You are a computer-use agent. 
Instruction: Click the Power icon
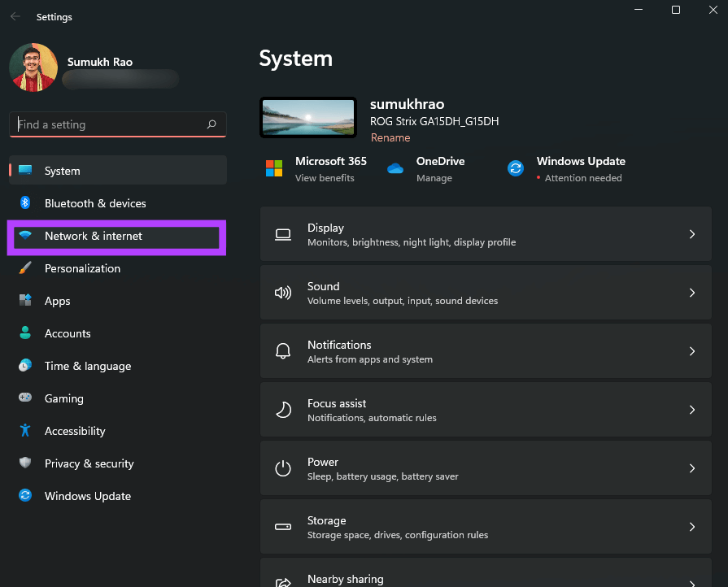pyautogui.click(x=283, y=468)
